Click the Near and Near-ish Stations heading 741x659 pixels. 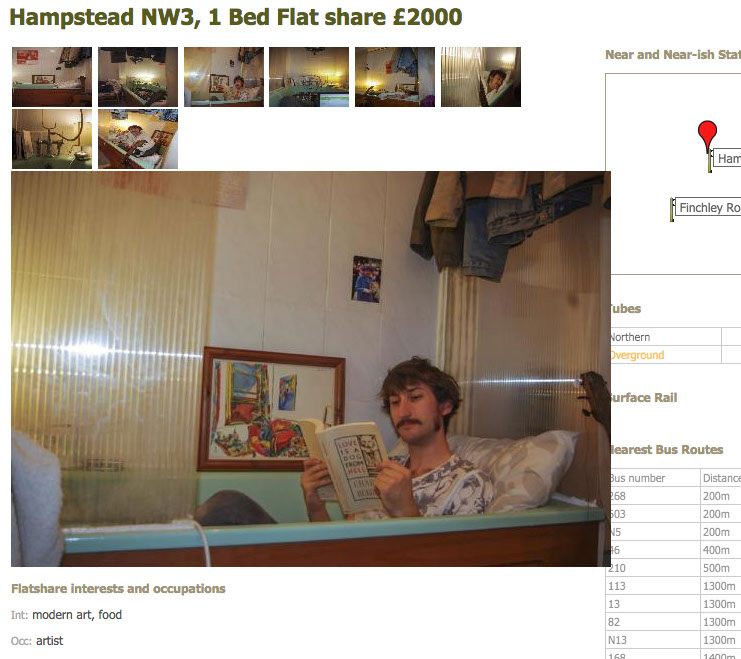click(673, 55)
